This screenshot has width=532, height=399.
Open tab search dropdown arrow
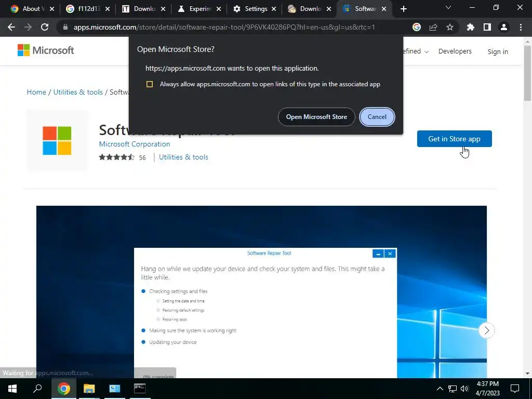[448, 7]
